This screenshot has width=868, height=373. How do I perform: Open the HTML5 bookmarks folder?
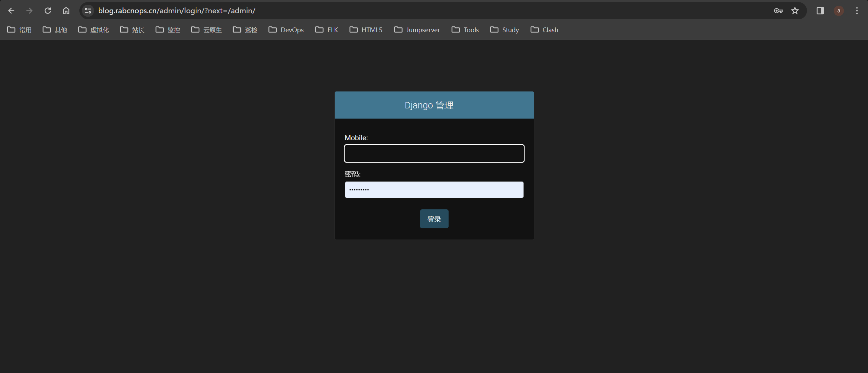(366, 30)
